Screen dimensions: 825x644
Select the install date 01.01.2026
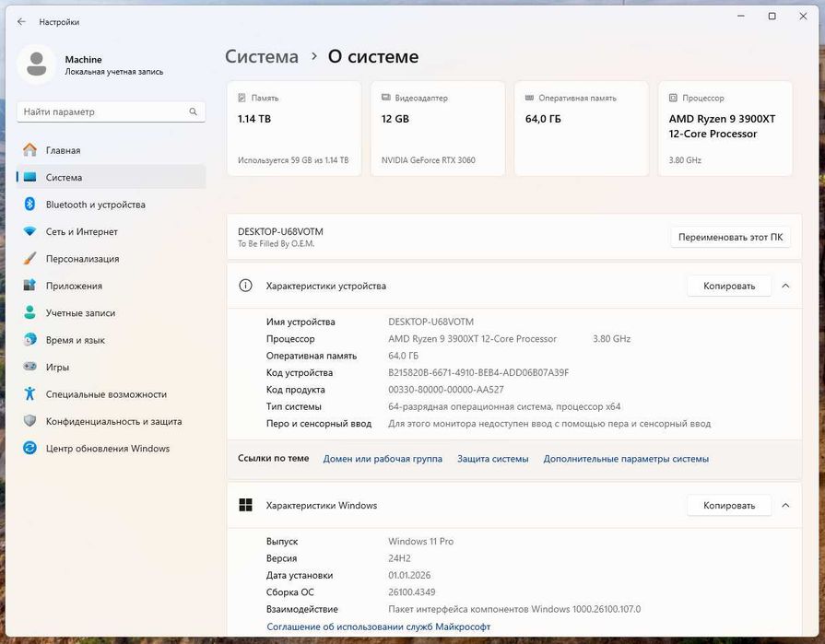(x=409, y=575)
